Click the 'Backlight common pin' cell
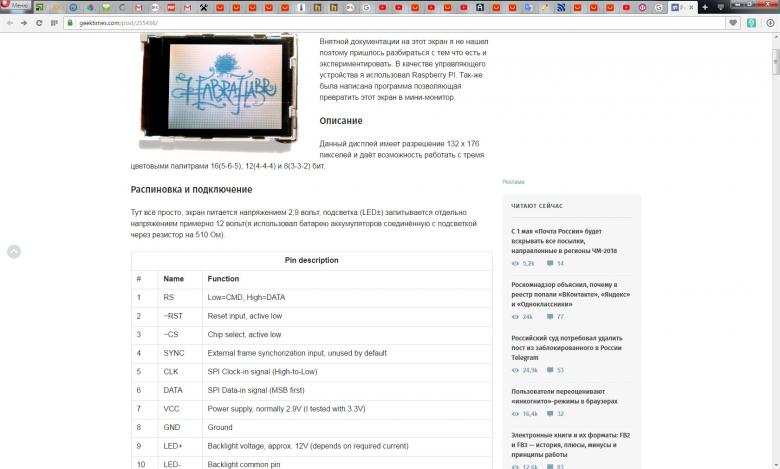780x469 pixels. click(x=347, y=464)
